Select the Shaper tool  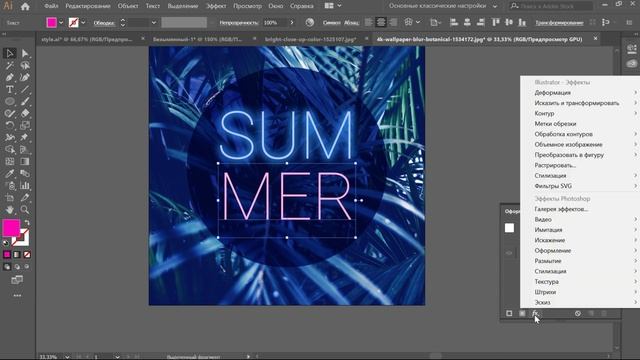(x=9, y=113)
